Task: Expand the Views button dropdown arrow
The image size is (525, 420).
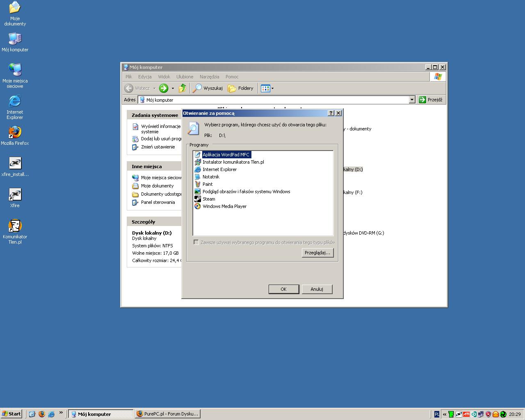Action: pos(272,88)
